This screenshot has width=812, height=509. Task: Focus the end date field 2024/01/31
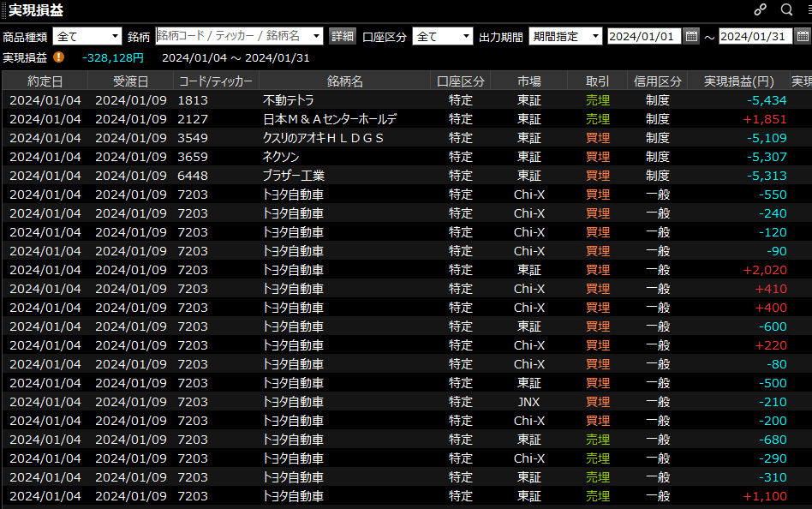(755, 36)
